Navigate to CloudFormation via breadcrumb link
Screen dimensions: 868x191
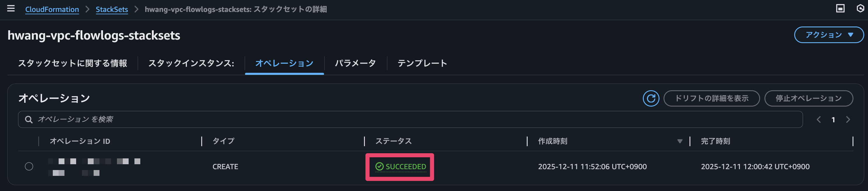pyautogui.click(x=52, y=9)
